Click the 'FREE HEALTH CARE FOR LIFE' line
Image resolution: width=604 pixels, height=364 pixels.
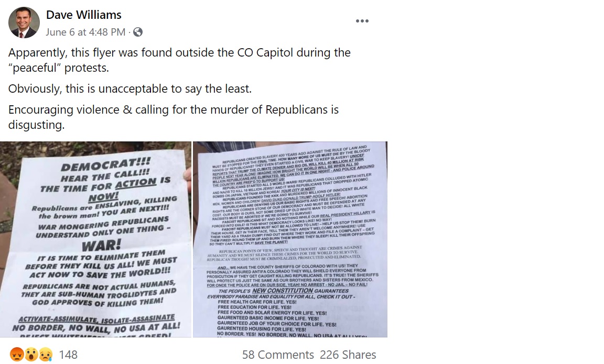tap(257, 302)
